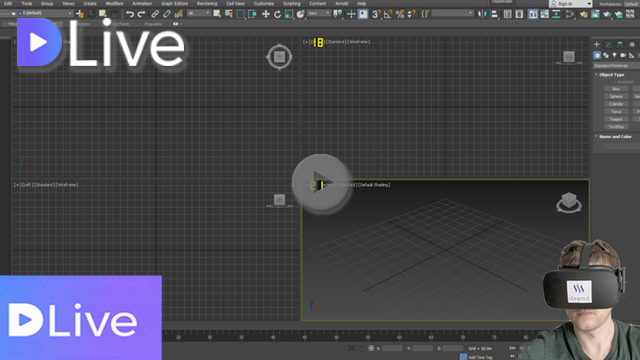Click the Align tool icon
The image size is (640, 360).
(x=494, y=14)
